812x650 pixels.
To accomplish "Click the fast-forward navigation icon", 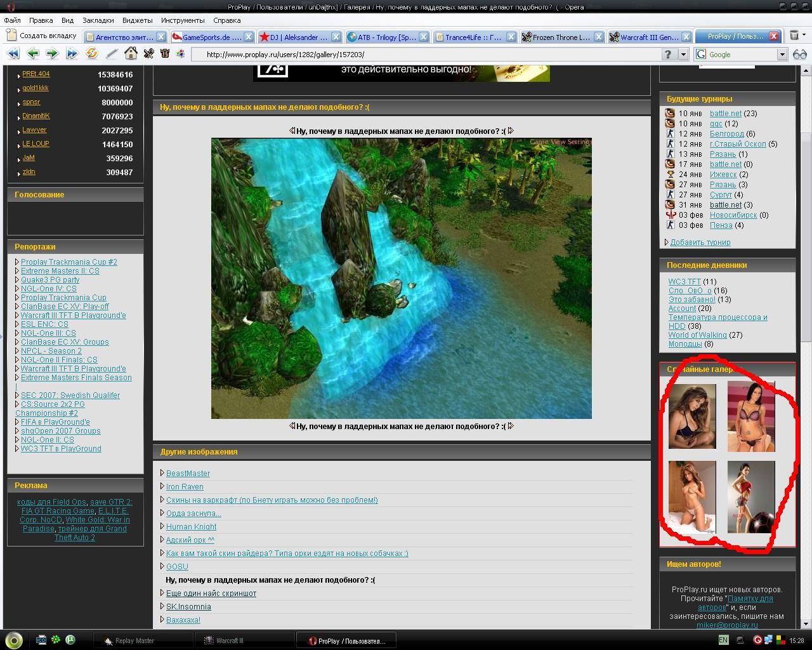I will tap(72, 54).
